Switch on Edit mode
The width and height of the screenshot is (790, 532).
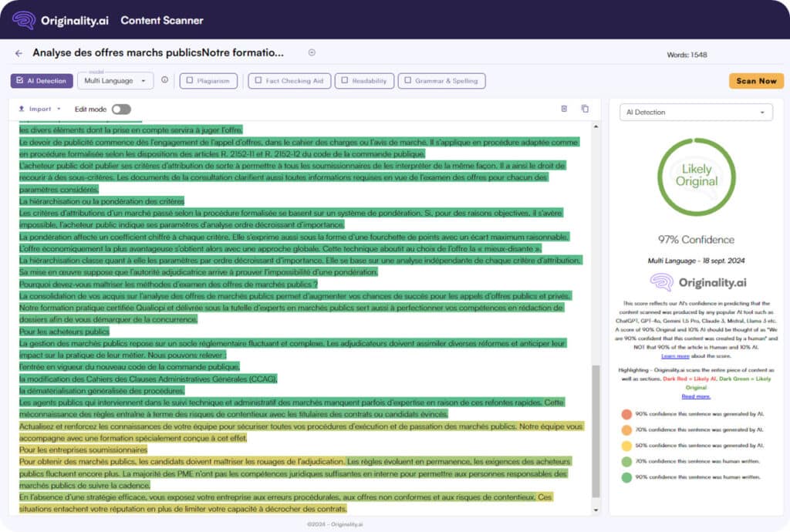click(x=121, y=109)
